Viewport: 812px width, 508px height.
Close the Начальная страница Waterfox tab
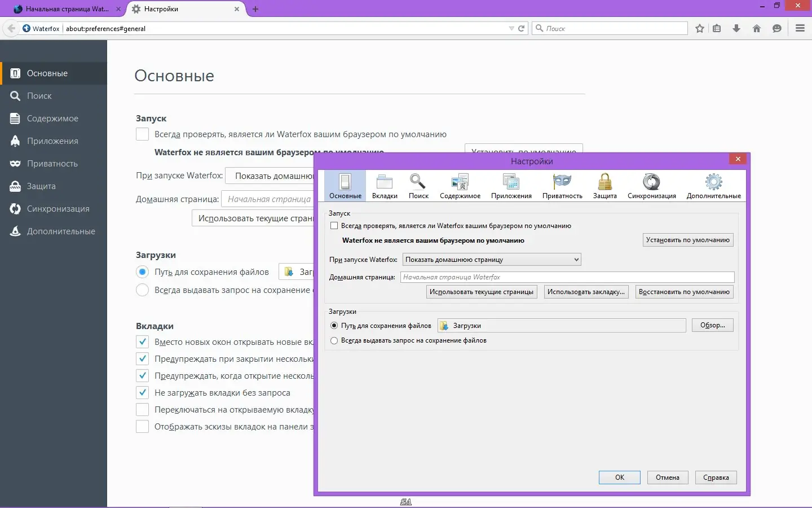click(x=118, y=9)
